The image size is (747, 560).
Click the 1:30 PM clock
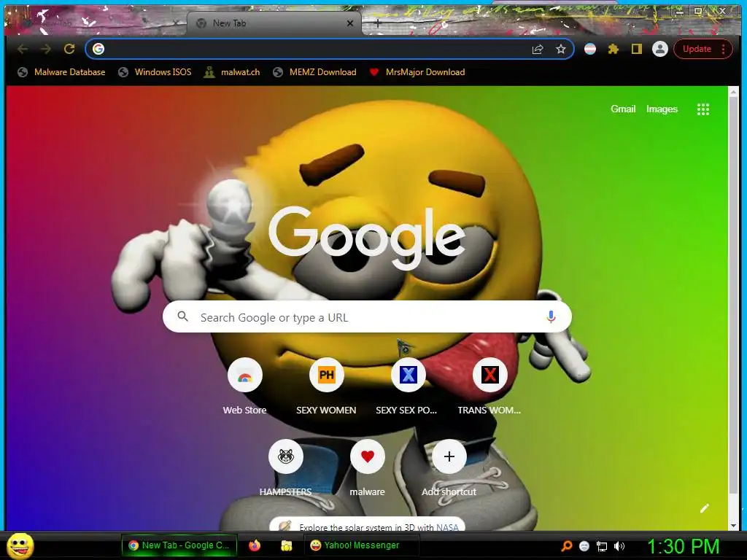[683, 546]
